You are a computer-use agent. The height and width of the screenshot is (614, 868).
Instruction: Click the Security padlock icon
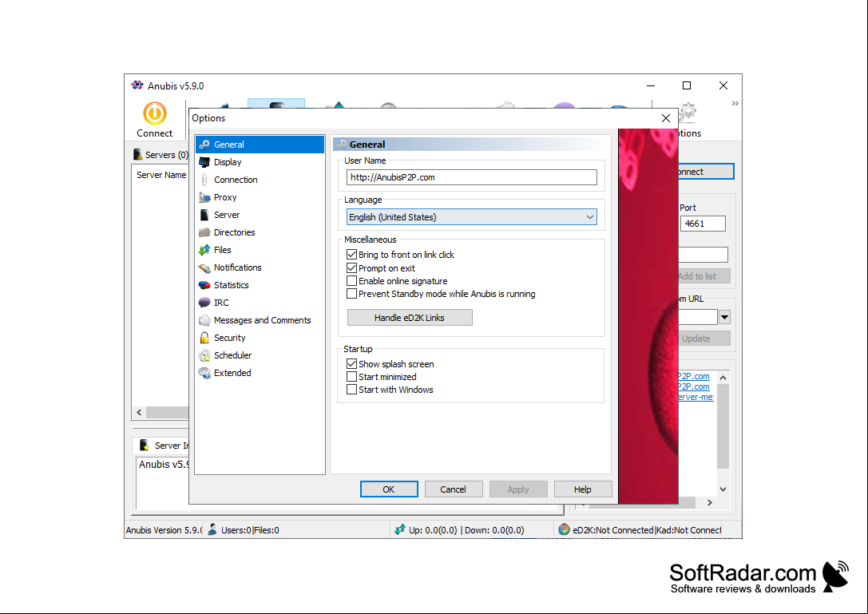(x=204, y=338)
